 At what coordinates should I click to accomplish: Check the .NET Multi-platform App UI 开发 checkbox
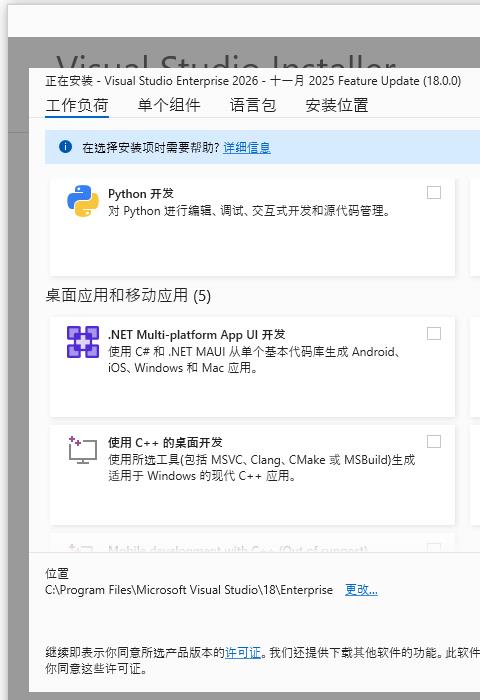click(434, 333)
